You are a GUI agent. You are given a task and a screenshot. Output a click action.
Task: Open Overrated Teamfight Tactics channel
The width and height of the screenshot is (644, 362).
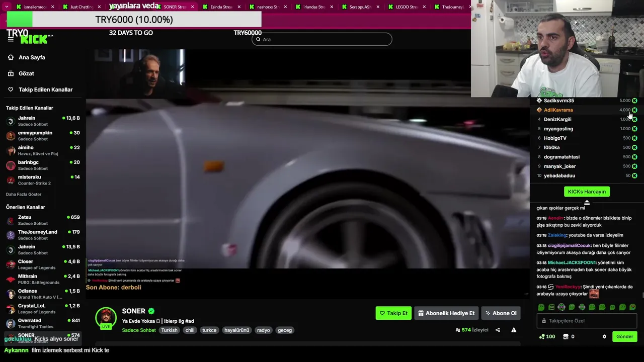pyautogui.click(x=43, y=323)
